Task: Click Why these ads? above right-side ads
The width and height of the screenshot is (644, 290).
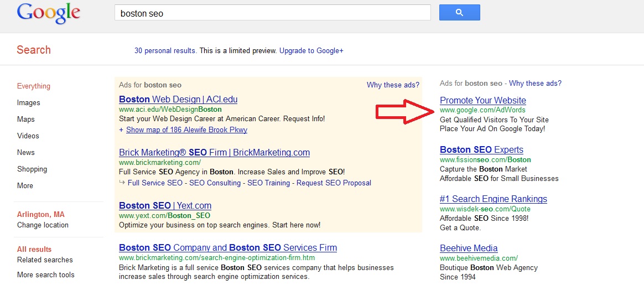Action: tap(535, 84)
